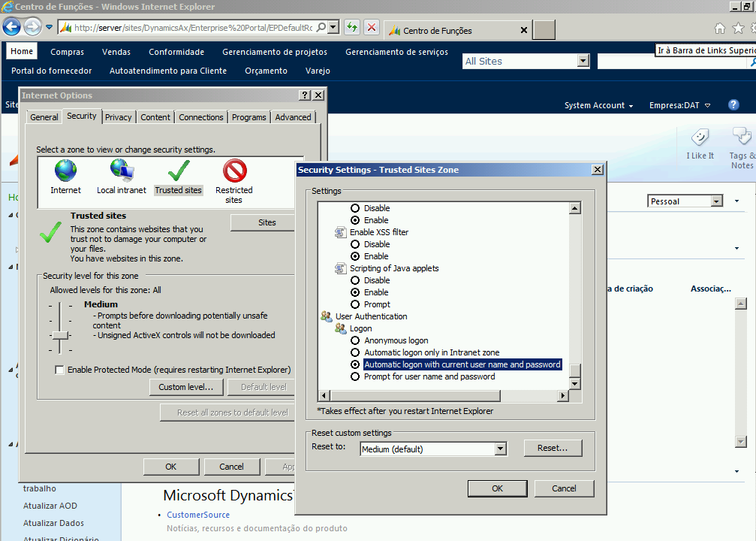Select Disable under Enable XSS filter
The image size is (756, 541).
point(355,244)
